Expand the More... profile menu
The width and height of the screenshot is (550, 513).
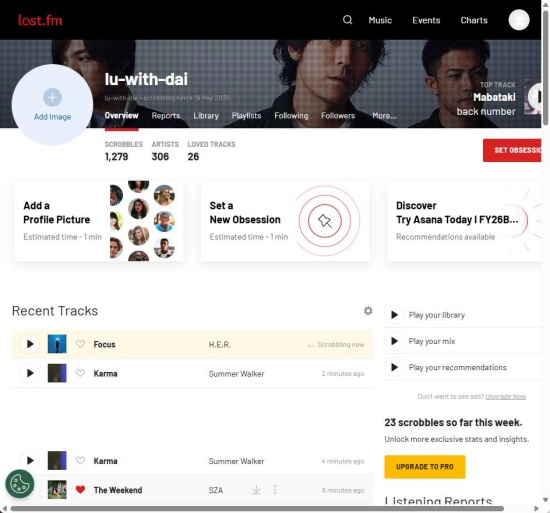[x=384, y=115]
